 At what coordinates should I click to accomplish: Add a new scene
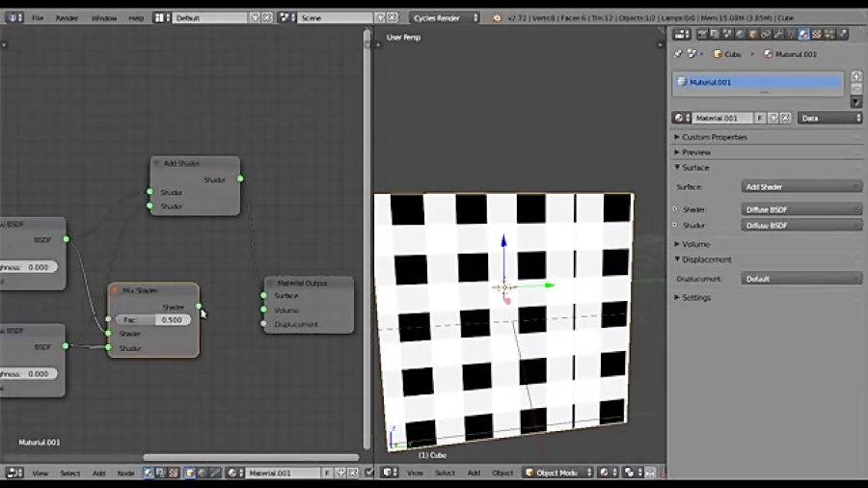coord(380,17)
